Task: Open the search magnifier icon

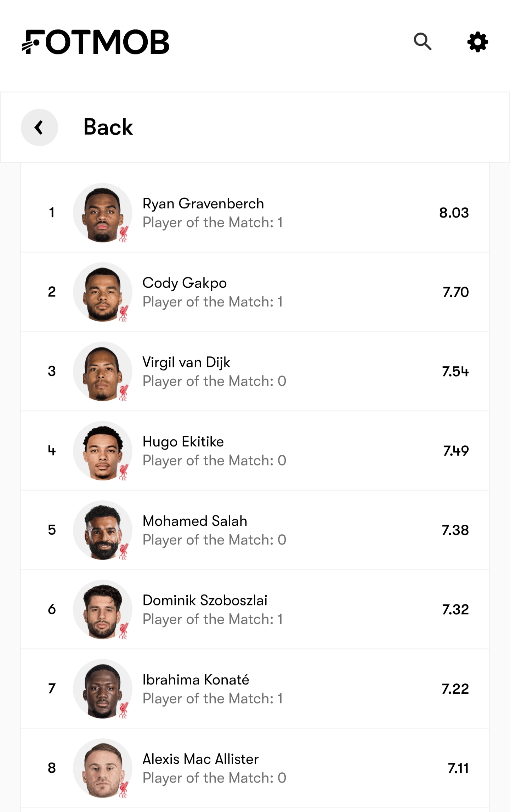Action: click(x=423, y=42)
